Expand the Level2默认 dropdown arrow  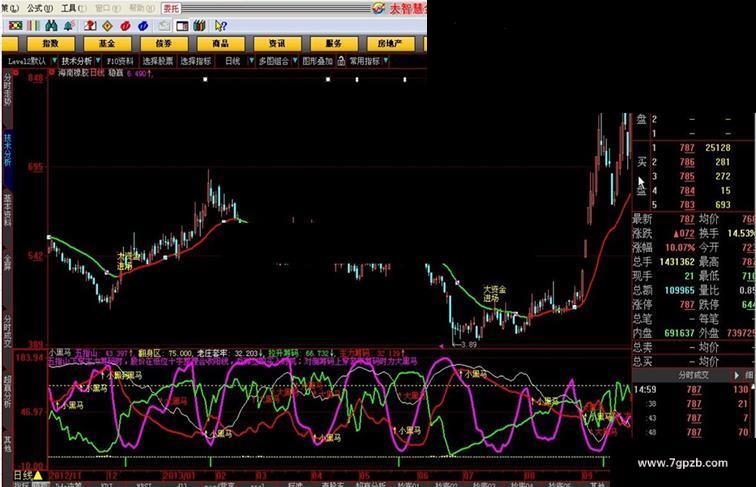(54, 61)
